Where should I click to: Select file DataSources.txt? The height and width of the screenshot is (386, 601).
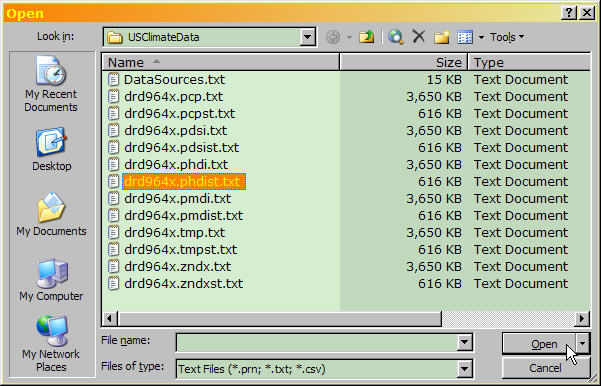click(174, 79)
